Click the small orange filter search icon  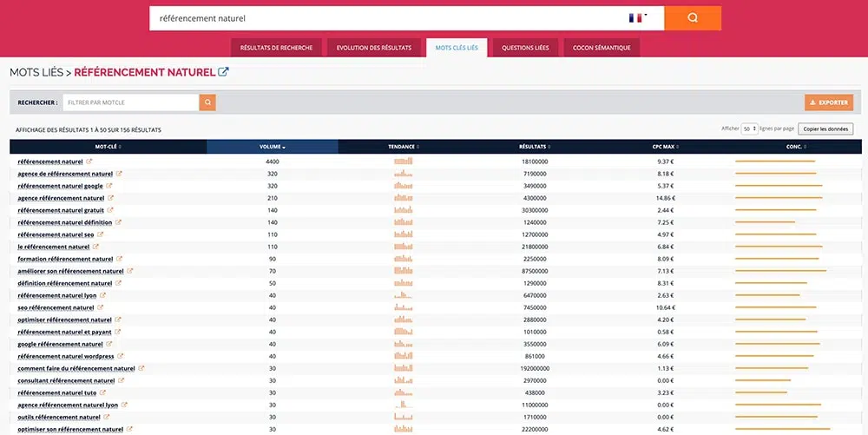207,102
